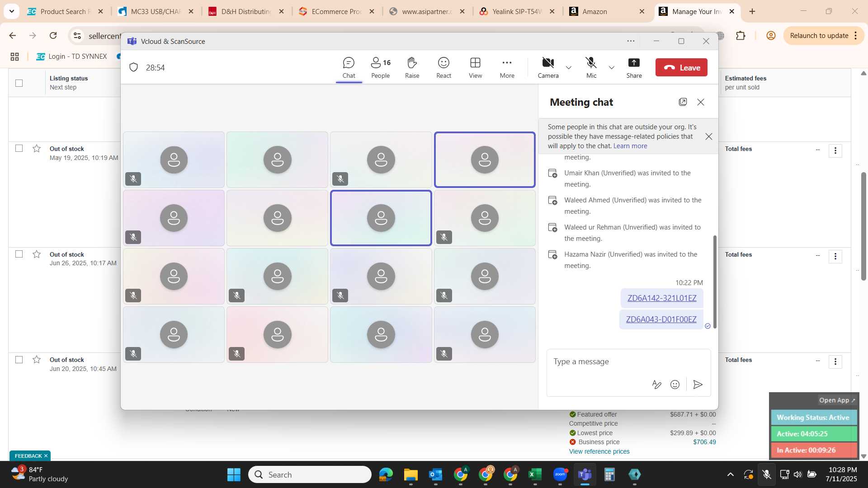Open the React emoji options
The image size is (868, 488).
(x=443, y=68)
